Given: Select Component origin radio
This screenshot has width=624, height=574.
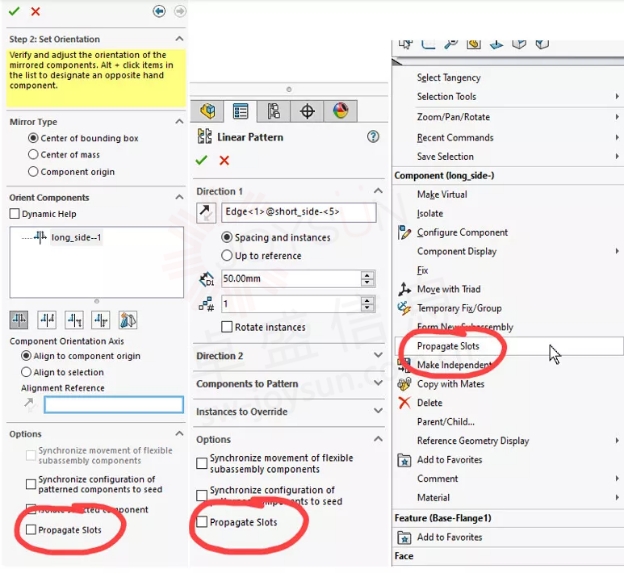Looking at the screenshot, I should (x=33, y=172).
